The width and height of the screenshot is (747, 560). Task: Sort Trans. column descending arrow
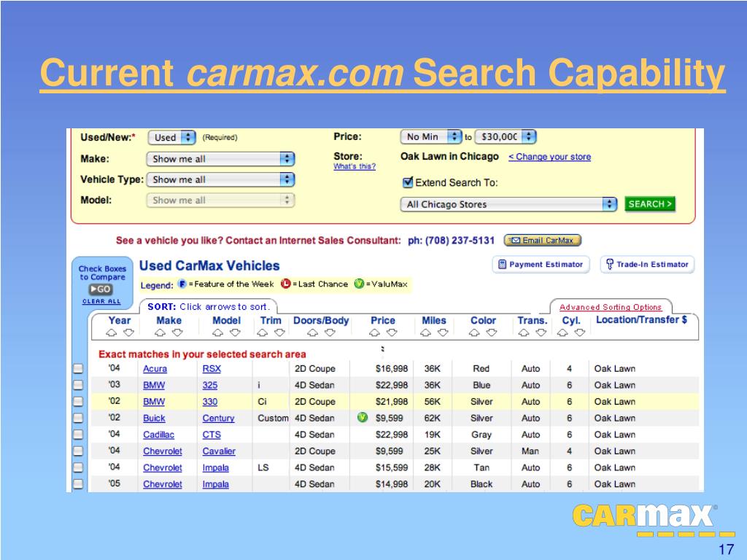tap(541, 332)
